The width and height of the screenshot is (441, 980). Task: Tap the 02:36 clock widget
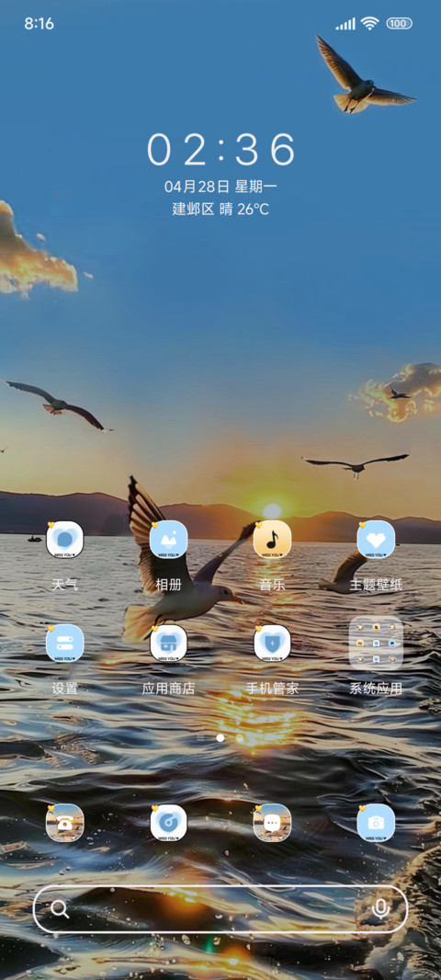(220, 149)
